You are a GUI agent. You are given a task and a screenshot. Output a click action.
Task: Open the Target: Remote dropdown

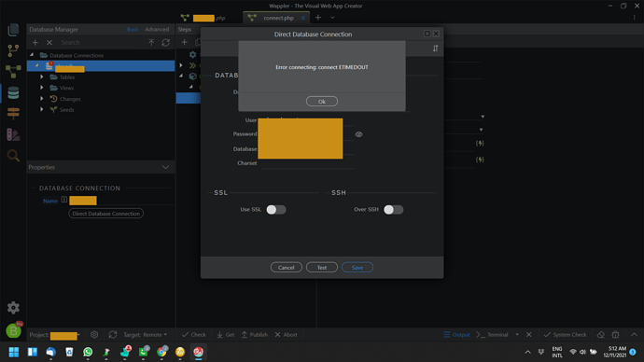145,335
